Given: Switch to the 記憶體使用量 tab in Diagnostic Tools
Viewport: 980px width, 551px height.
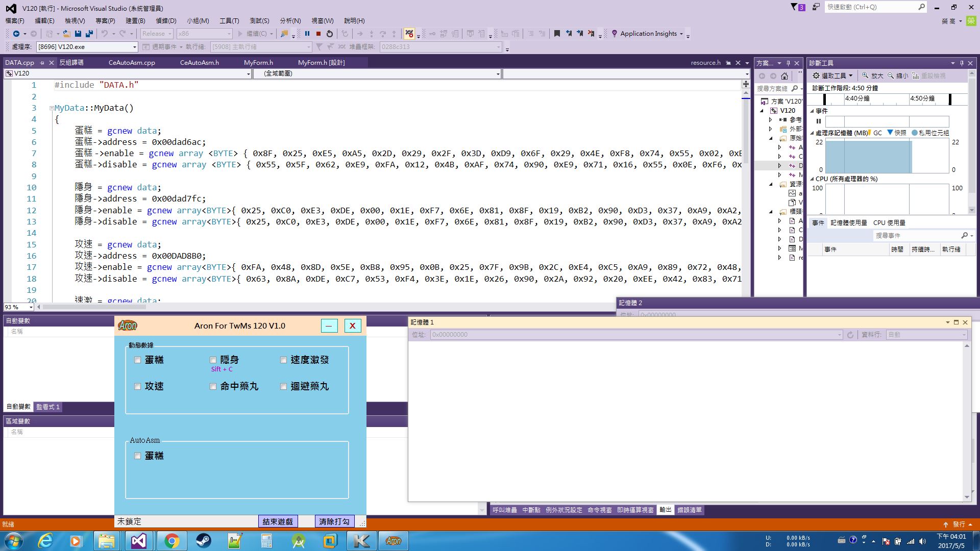Looking at the screenshot, I should (848, 223).
